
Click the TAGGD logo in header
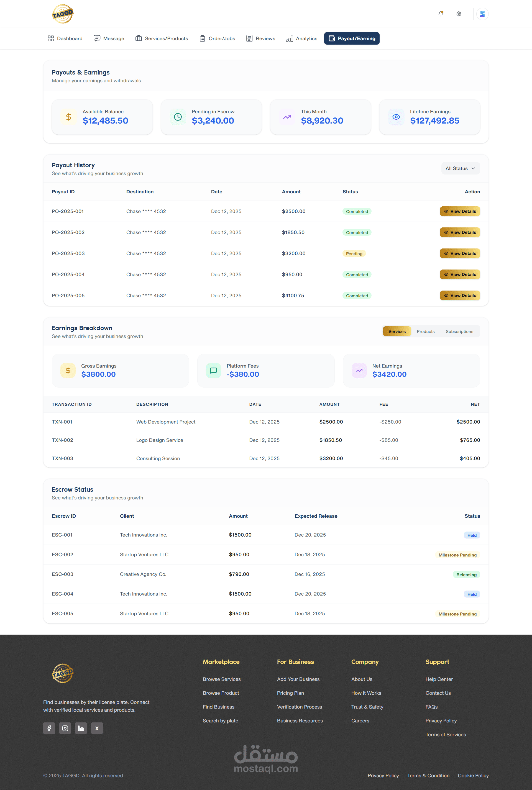point(62,14)
